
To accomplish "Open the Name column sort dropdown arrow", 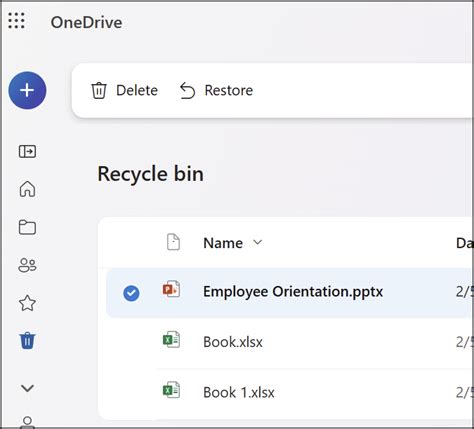I will (258, 242).
